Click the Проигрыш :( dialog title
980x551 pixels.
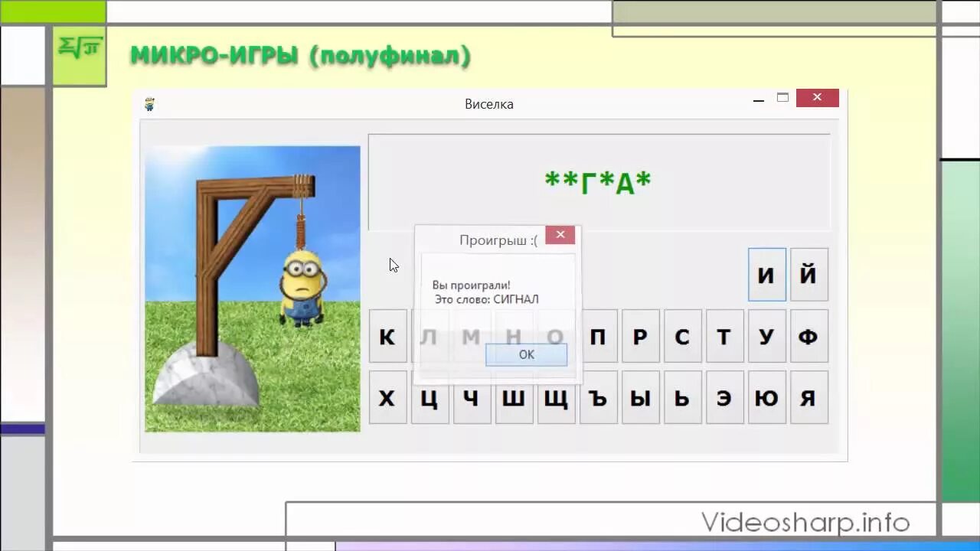(x=498, y=240)
